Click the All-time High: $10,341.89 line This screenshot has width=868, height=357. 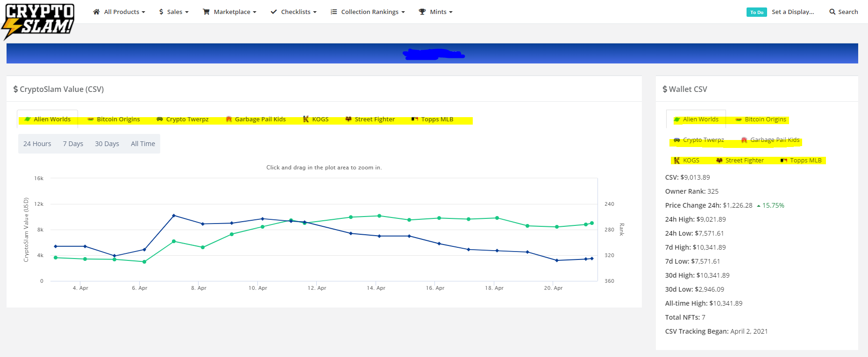coord(704,303)
